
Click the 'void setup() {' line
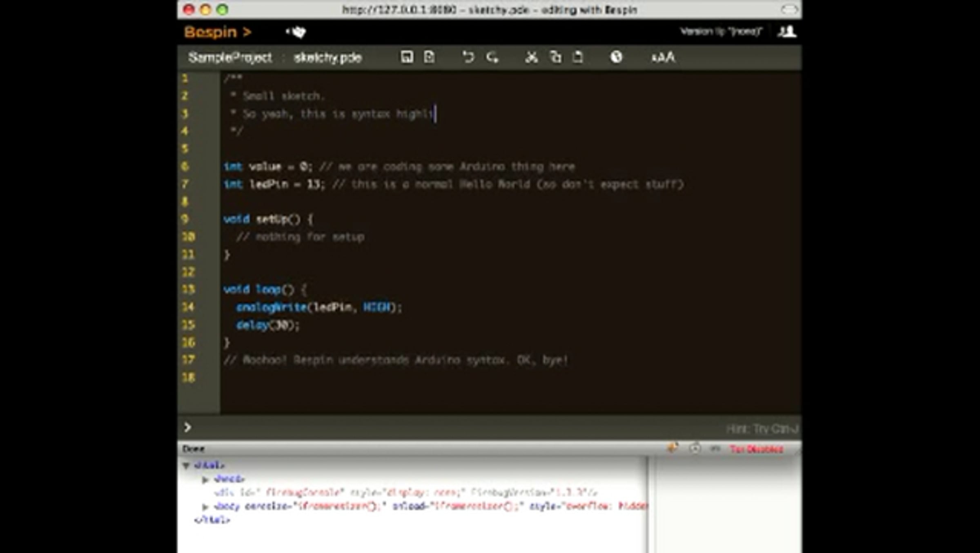pos(269,219)
